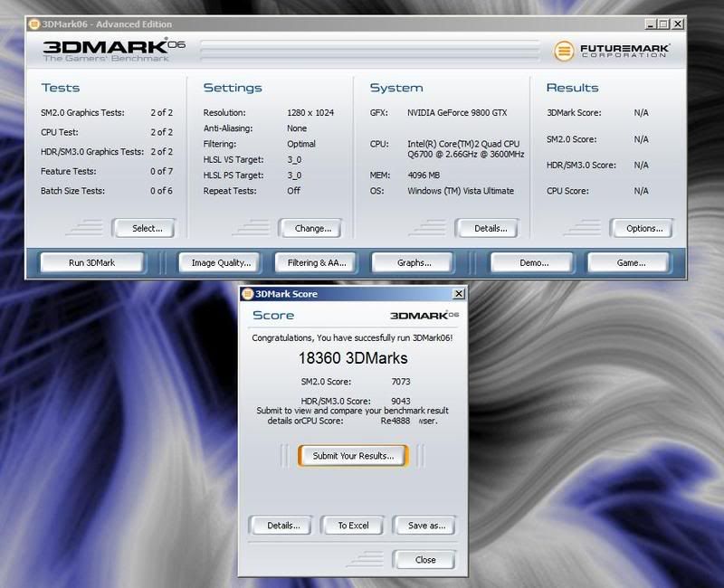Image resolution: width=724 pixels, height=588 pixels.
Task: Click the 3DMark Score dialog title icon
Action: click(x=247, y=293)
